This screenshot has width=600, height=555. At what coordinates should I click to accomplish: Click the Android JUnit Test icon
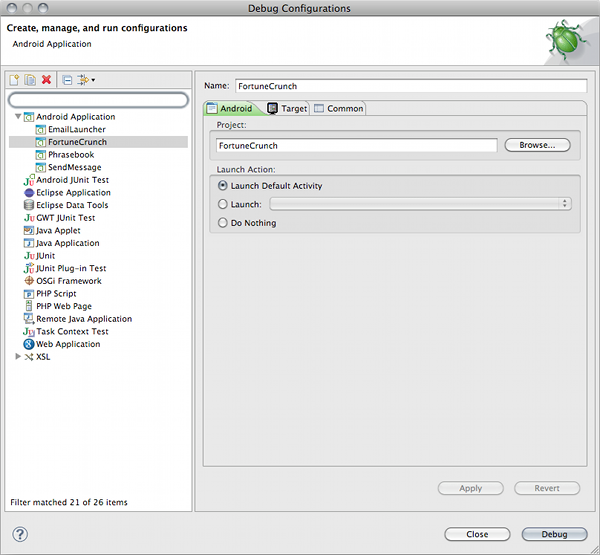[29, 180]
